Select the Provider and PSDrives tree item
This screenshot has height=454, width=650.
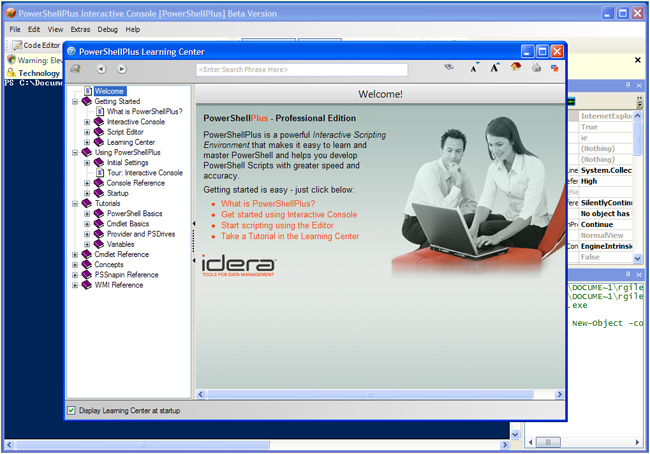click(x=141, y=234)
